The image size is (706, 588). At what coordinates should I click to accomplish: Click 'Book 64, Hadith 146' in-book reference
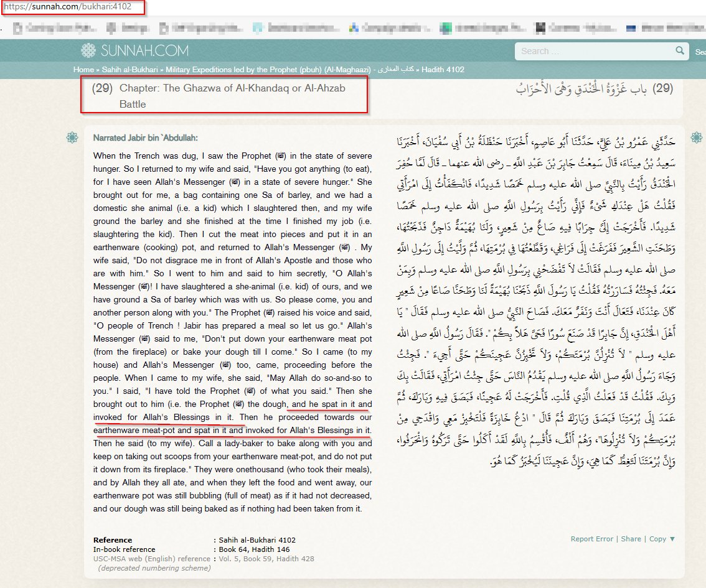point(255,549)
